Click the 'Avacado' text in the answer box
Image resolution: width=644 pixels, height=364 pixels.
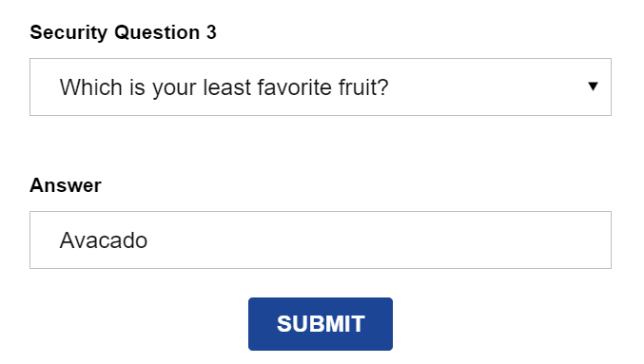[104, 240]
